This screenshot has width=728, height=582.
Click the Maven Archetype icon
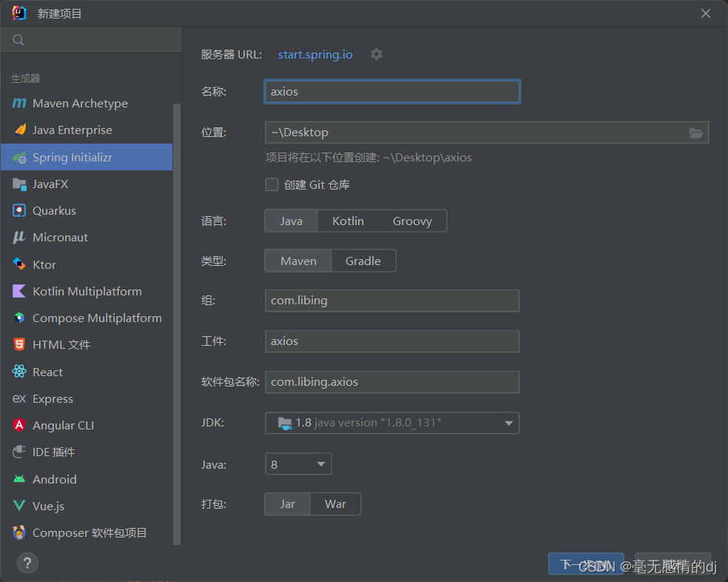[19, 103]
